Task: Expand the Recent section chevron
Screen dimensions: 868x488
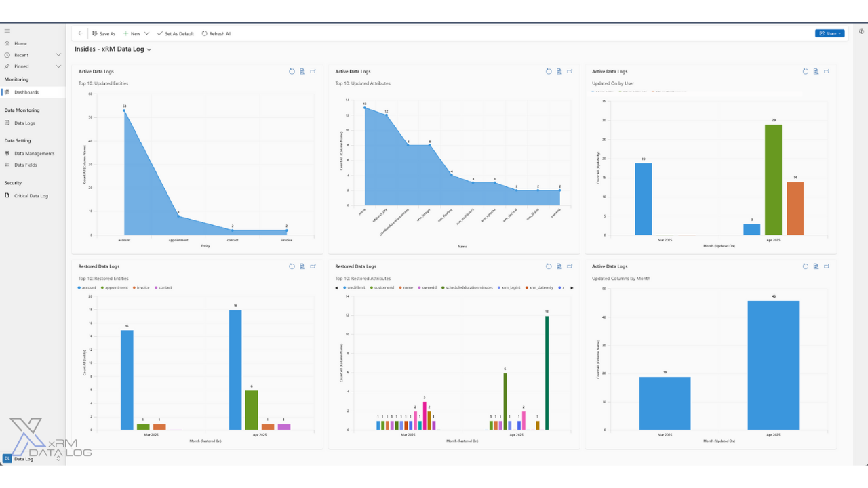Action: (58, 55)
